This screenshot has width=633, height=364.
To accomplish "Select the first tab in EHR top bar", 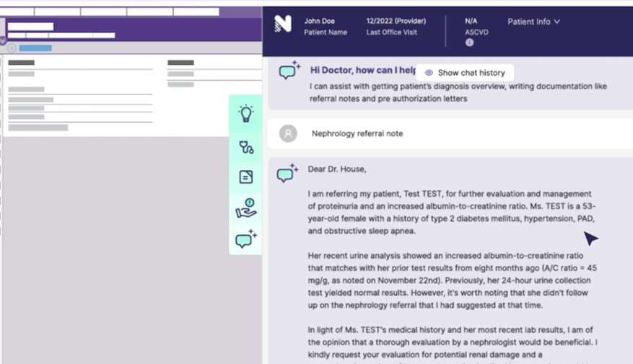I will pyautogui.click(x=17, y=12).
